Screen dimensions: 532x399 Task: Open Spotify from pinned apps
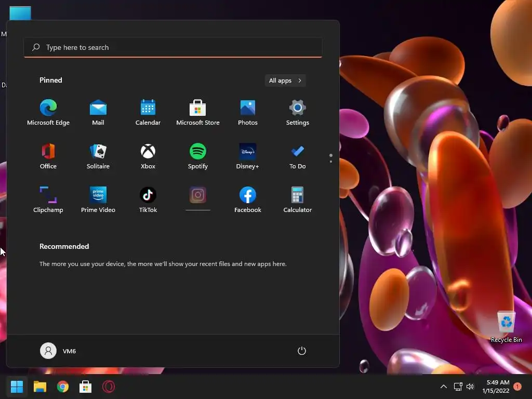pyautogui.click(x=198, y=156)
